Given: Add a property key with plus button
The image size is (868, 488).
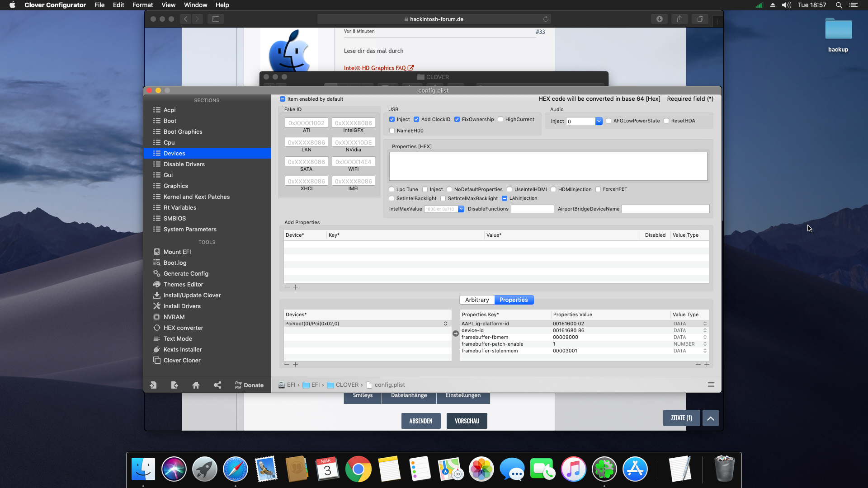Looking at the screenshot, I should (x=707, y=365).
